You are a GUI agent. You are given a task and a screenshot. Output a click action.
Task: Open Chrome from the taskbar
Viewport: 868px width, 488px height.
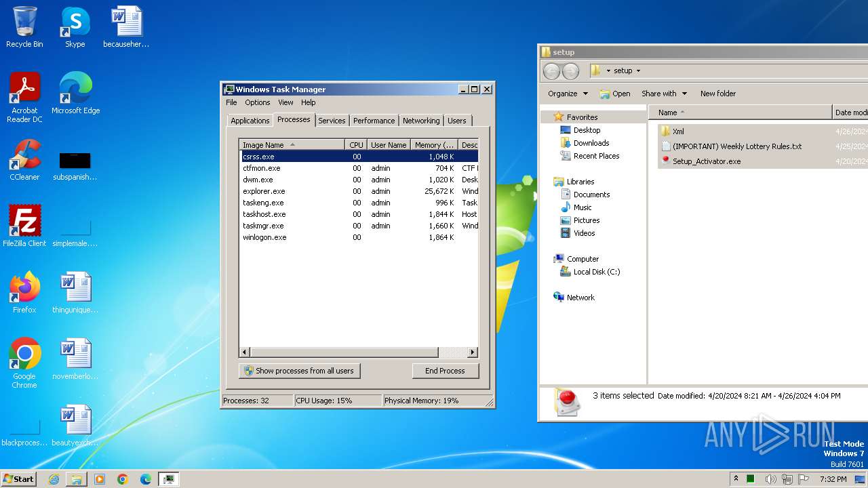(x=123, y=479)
